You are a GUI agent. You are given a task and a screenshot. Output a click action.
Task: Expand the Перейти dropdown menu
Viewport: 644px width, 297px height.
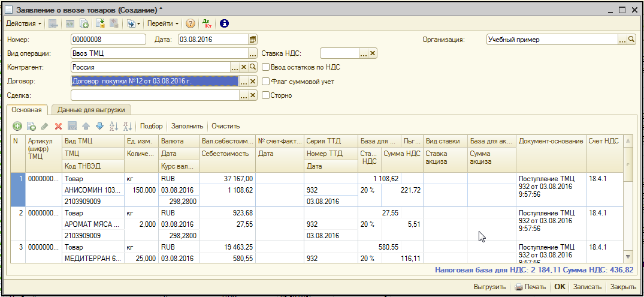coord(163,23)
